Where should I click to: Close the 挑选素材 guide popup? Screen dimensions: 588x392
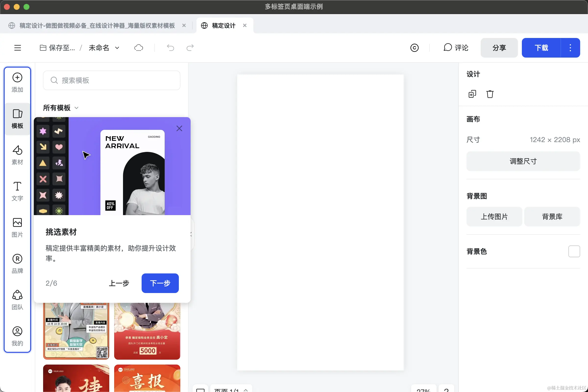[x=179, y=128]
